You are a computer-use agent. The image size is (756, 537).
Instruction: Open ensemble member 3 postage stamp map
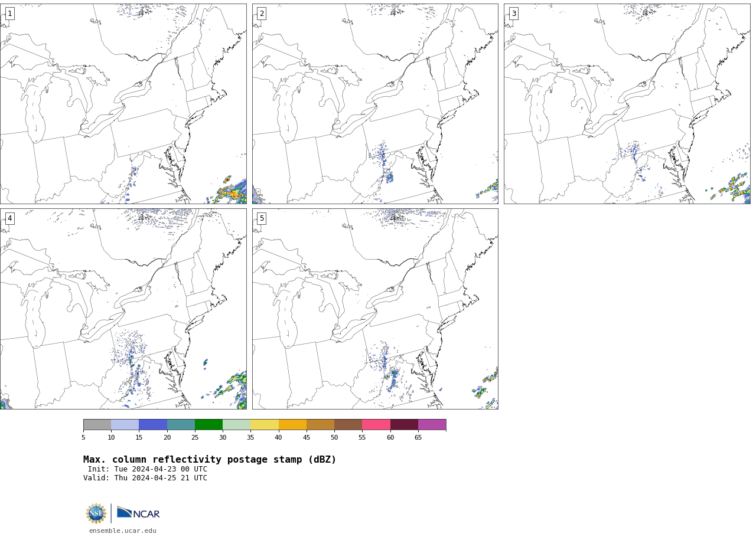(x=627, y=104)
